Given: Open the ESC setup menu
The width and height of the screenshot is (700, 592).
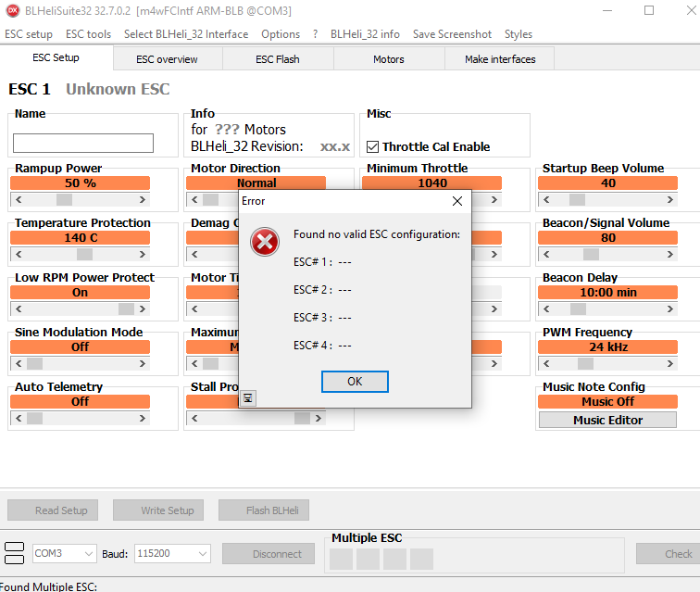Looking at the screenshot, I should pyautogui.click(x=29, y=34).
